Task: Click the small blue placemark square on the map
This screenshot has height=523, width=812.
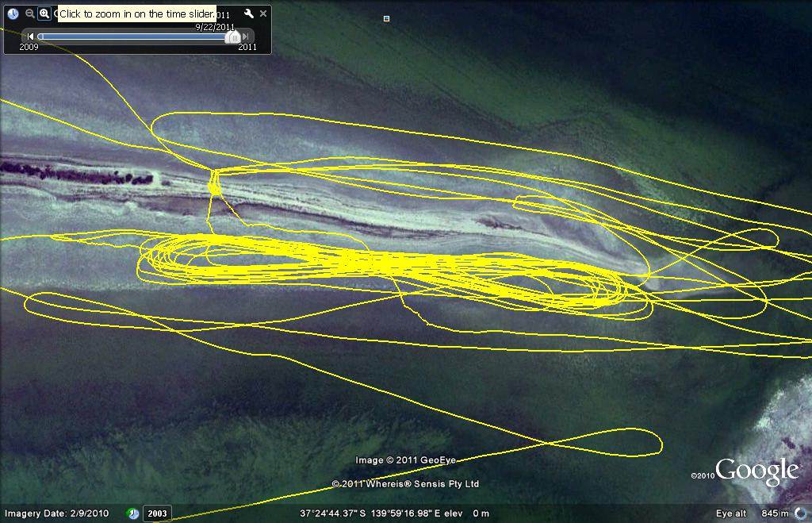Action: pos(386,18)
